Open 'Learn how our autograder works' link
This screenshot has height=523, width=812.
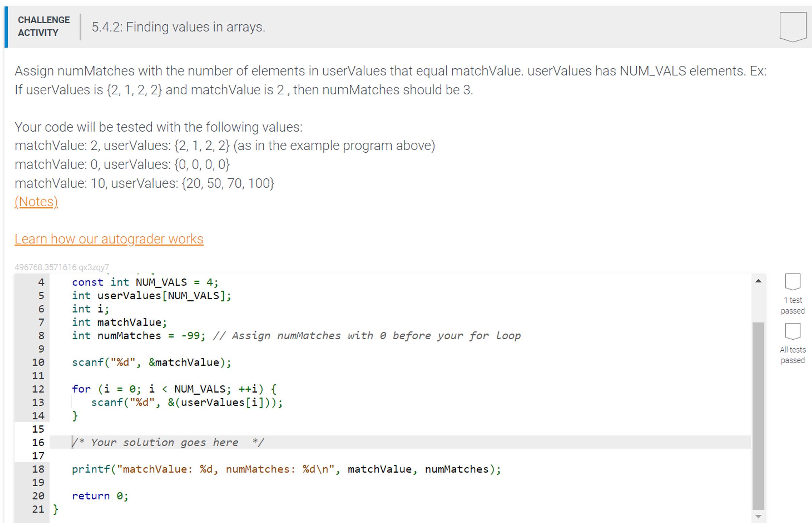coord(109,239)
